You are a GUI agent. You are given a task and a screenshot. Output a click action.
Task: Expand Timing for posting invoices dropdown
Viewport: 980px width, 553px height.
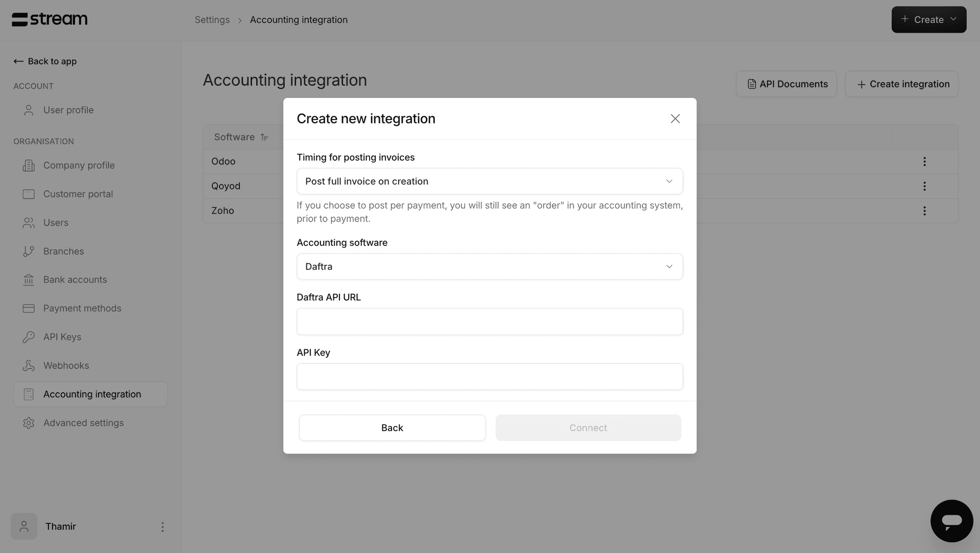coord(489,181)
